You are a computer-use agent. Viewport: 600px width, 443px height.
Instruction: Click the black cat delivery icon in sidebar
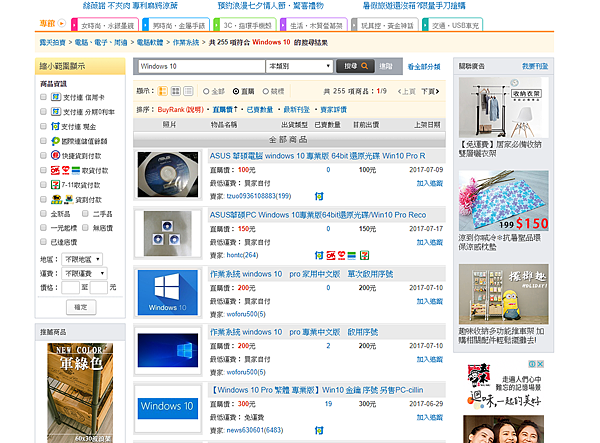point(56,199)
